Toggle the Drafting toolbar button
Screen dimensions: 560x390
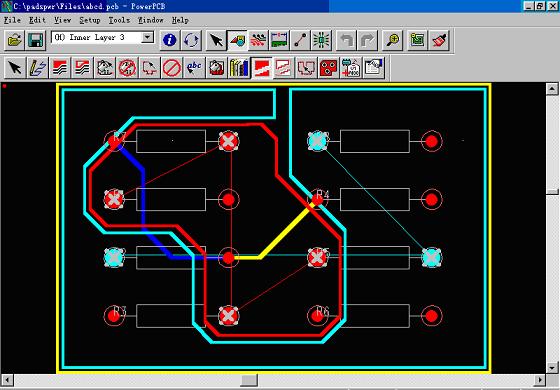click(237, 40)
